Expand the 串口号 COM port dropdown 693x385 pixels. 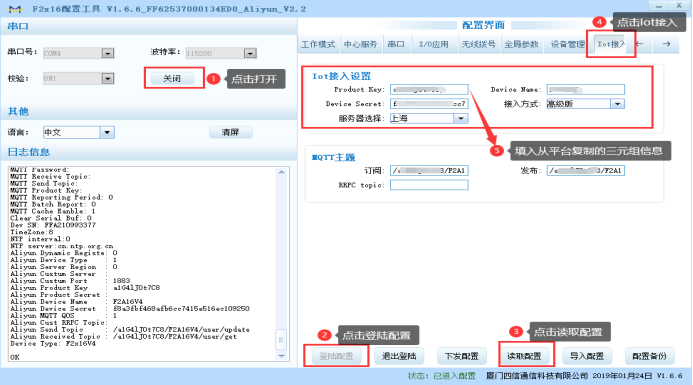pyautogui.click(x=107, y=53)
